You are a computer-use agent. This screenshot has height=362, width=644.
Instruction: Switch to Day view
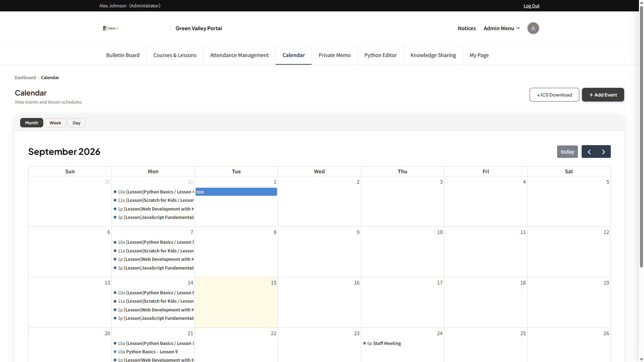pos(76,123)
